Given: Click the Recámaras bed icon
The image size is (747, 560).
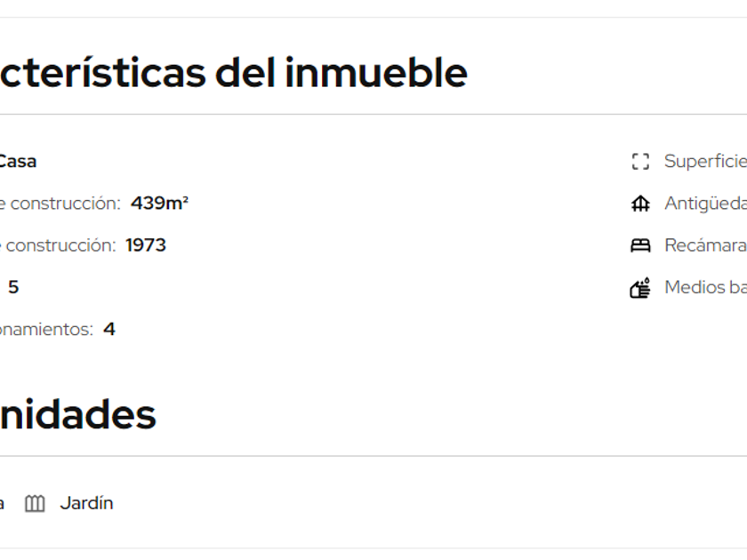Looking at the screenshot, I should [x=640, y=245].
